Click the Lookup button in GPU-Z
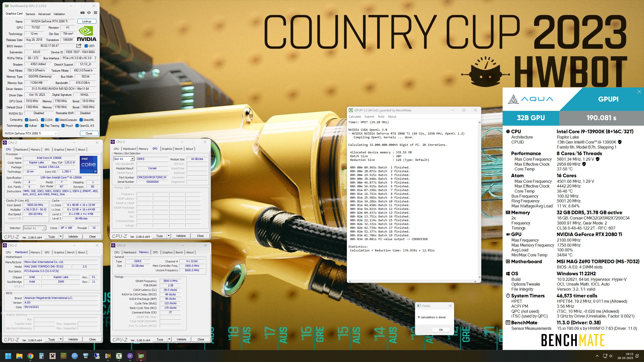This screenshot has height=362, width=644. tap(87, 21)
